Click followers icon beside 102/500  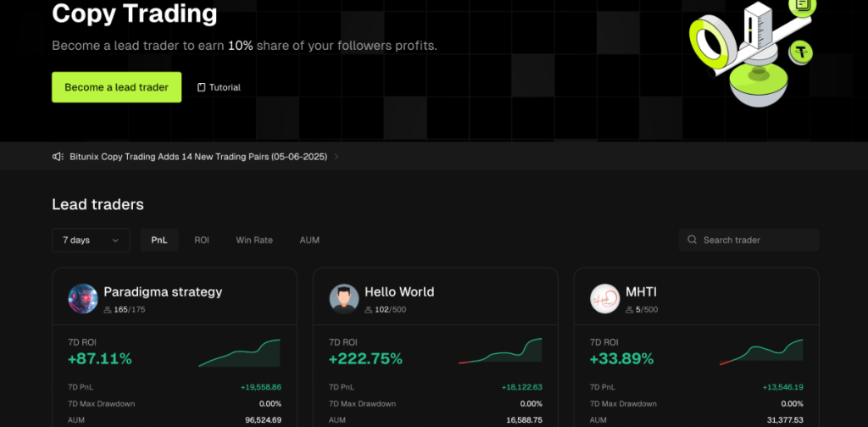coord(368,310)
